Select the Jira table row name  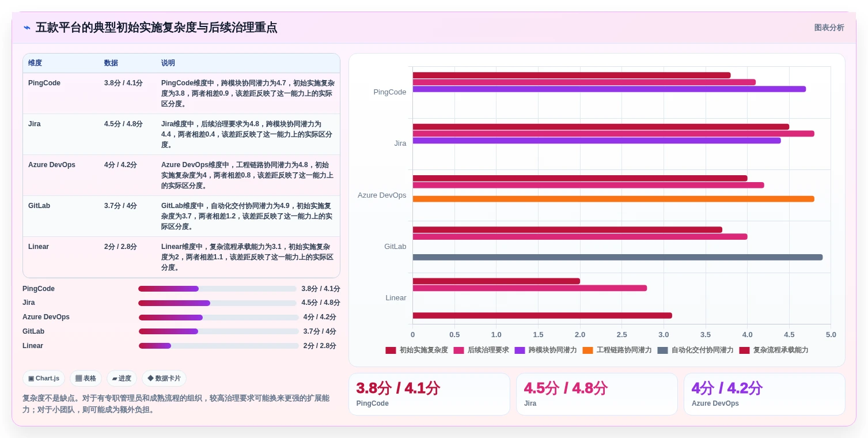point(35,124)
